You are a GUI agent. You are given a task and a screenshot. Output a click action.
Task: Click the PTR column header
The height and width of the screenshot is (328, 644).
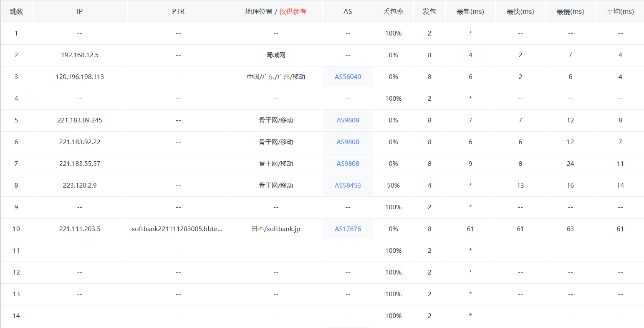pos(178,12)
